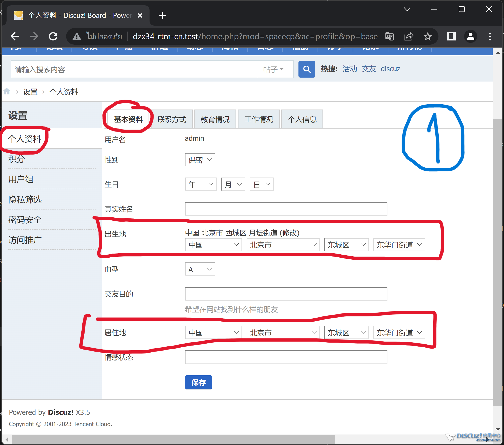Click the browser forward arrow
504x445 pixels.
tap(34, 37)
